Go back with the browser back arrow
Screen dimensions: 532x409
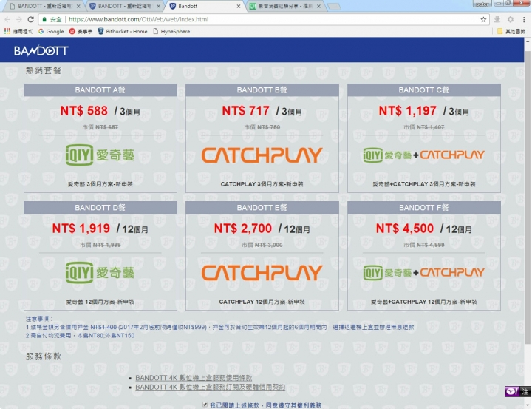(7, 19)
